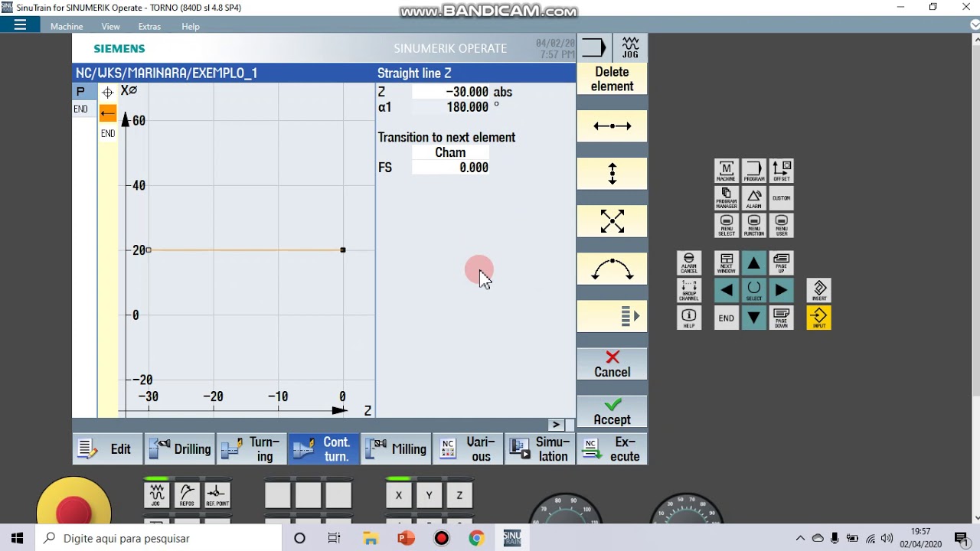Click the JOG mode icon at top

tap(631, 47)
